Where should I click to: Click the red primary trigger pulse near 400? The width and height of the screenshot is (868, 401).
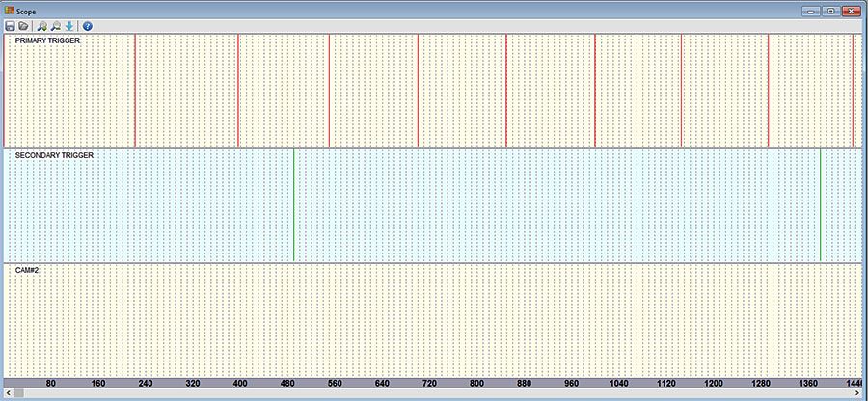click(237, 92)
